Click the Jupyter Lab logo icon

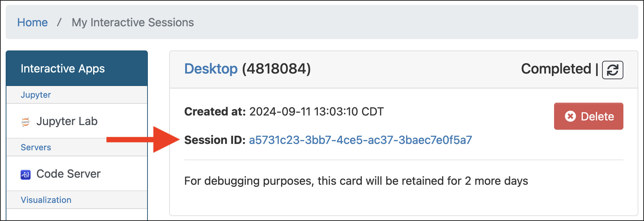coord(26,122)
